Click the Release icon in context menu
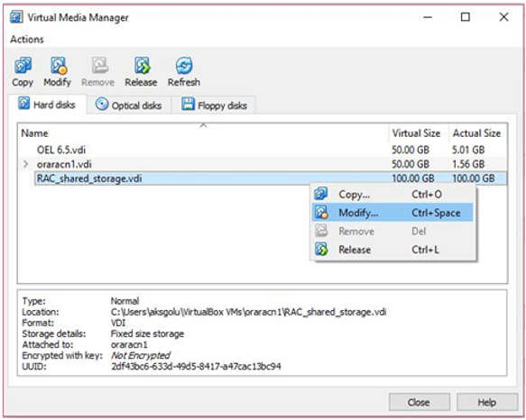Screen dimensions: 526x420 (321, 250)
